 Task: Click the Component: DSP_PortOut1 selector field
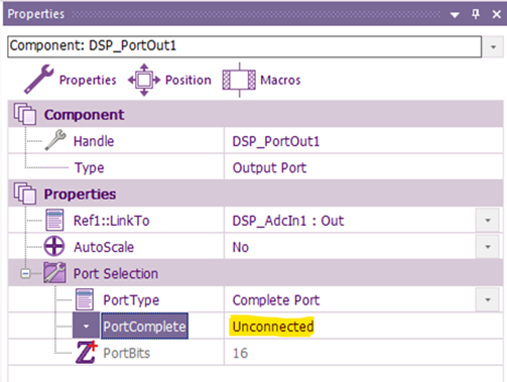point(244,47)
